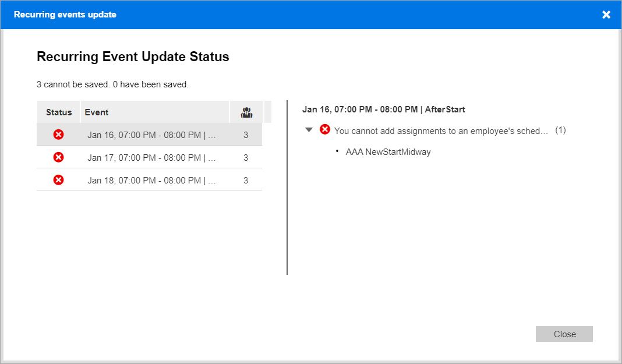Click the error icon on the Jan 17 row

pos(58,157)
